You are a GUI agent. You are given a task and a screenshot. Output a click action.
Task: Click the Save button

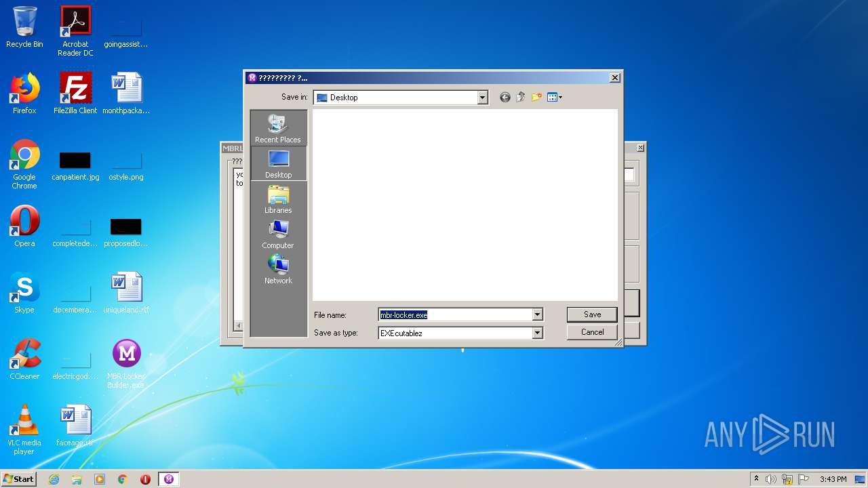tap(592, 314)
